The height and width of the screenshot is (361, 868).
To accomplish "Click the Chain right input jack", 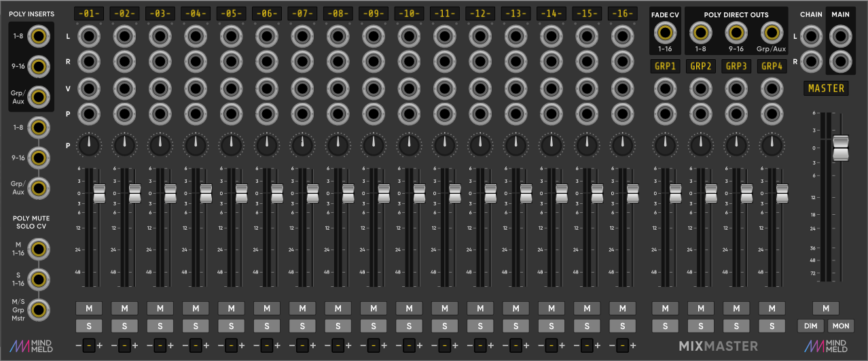I will pos(811,61).
